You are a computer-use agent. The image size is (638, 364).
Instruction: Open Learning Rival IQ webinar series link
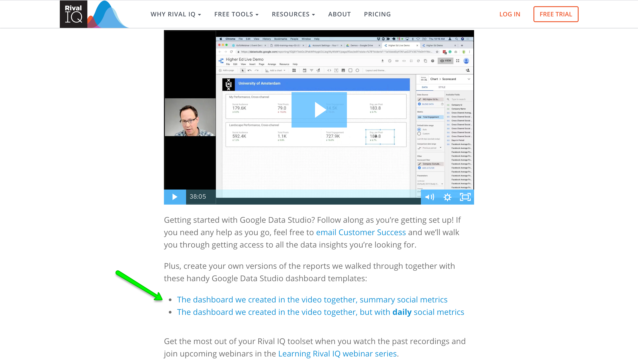point(337,354)
